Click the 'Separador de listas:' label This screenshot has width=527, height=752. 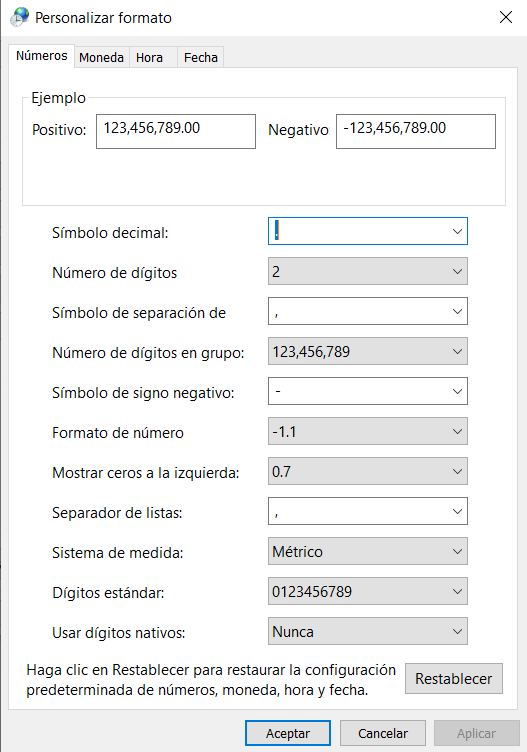(x=117, y=513)
